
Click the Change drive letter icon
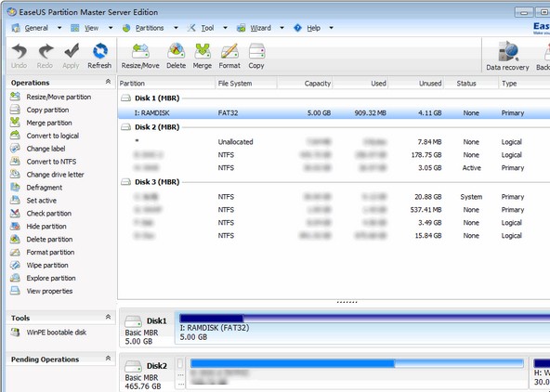pos(15,175)
